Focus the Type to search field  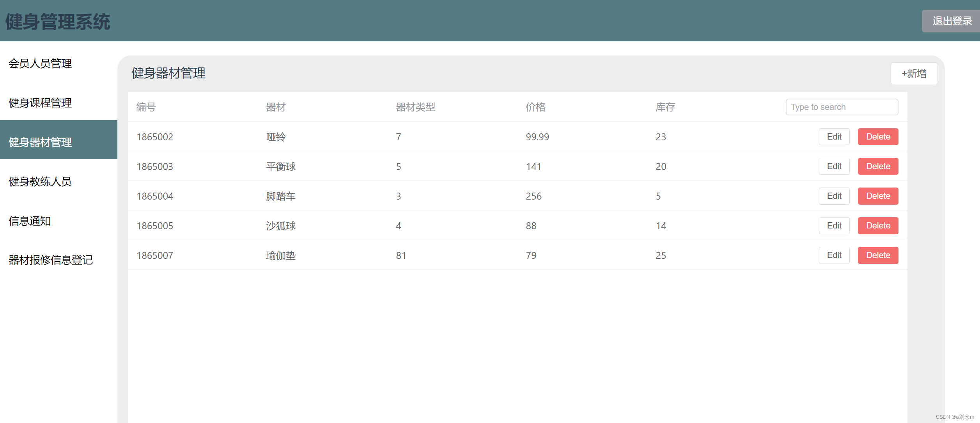(x=842, y=107)
